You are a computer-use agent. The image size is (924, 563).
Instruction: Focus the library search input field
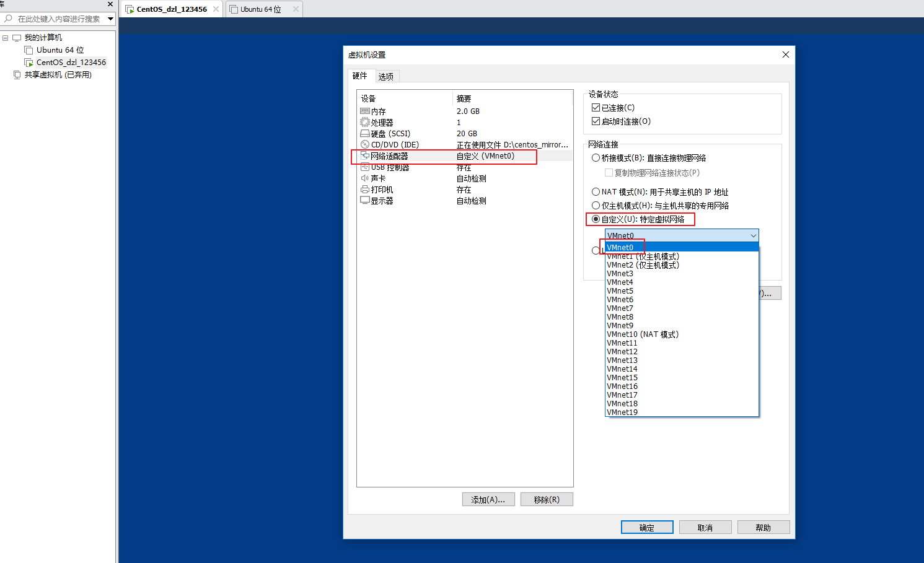pyautogui.click(x=59, y=19)
